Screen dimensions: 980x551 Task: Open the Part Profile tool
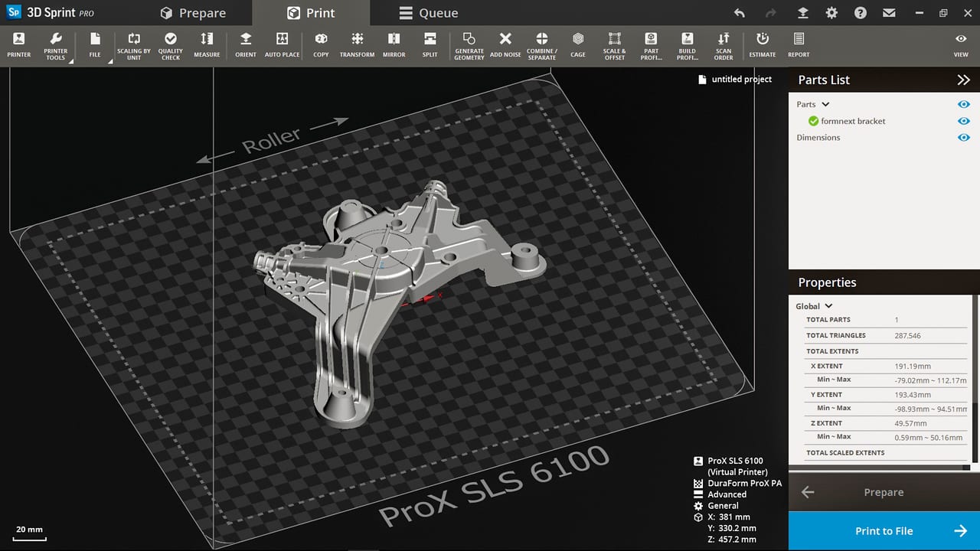tap(651, 44)
